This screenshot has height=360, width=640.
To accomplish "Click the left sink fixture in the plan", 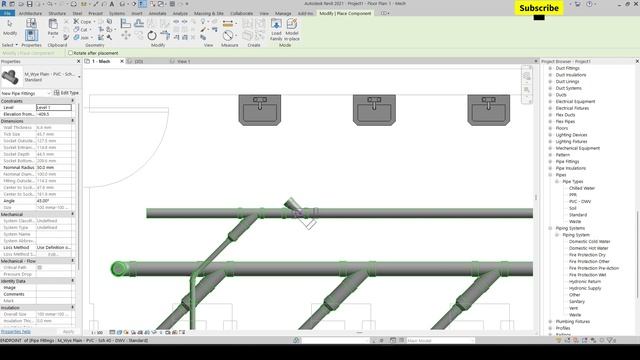I will pyautogui.click(x=260, y=110).
